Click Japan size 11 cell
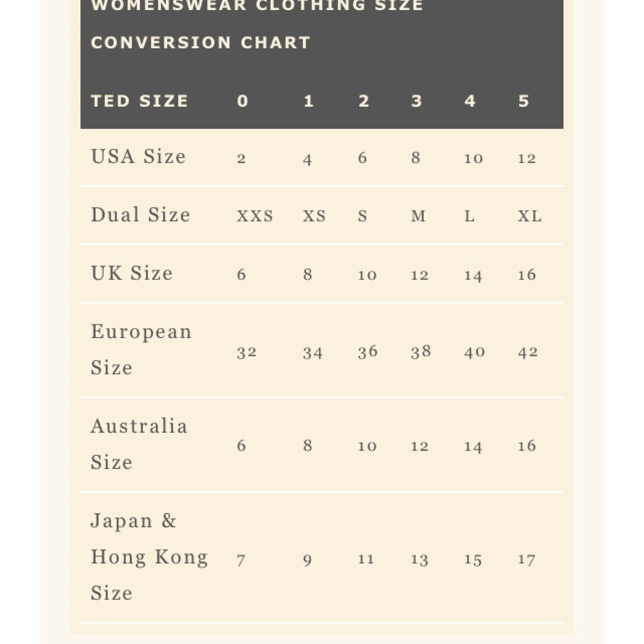This screenshot has width=644, height=644. point(366,560)
